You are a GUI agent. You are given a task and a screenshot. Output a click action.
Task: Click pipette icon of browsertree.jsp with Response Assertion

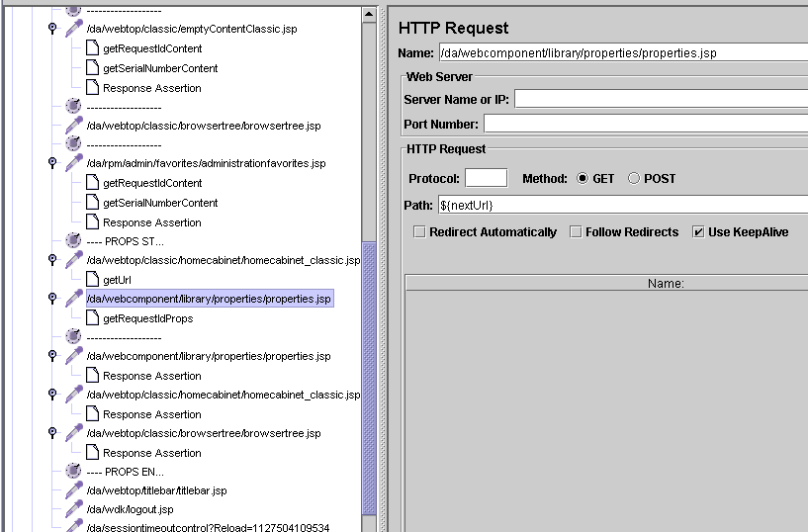74,432
